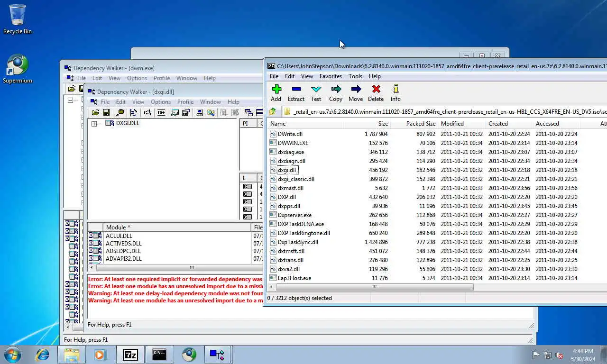Click Cascade windows icon in dxgi.dll toolbar

click(x=249, y=112)
